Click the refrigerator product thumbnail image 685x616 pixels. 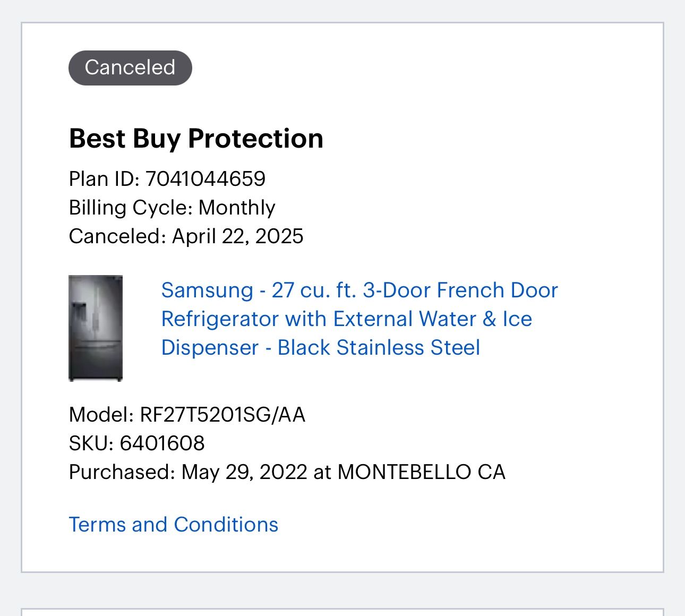click(96, 328)
